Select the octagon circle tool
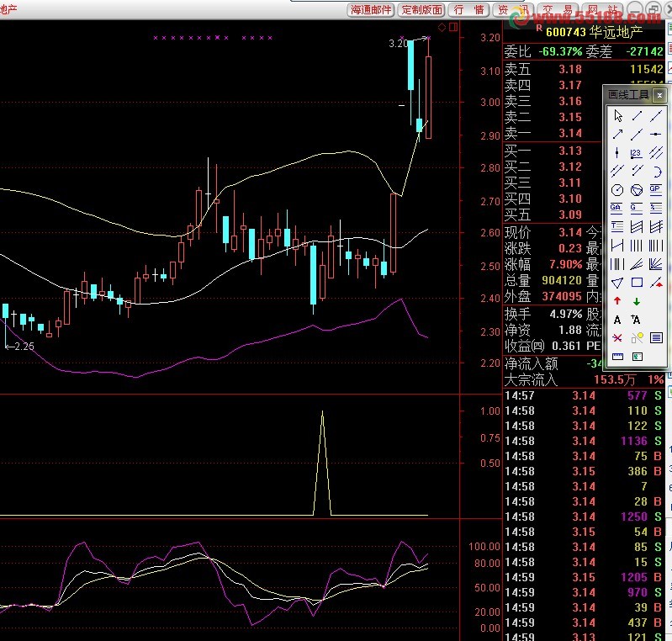This screenshot has height=641, width=672. tap(617, 190)
